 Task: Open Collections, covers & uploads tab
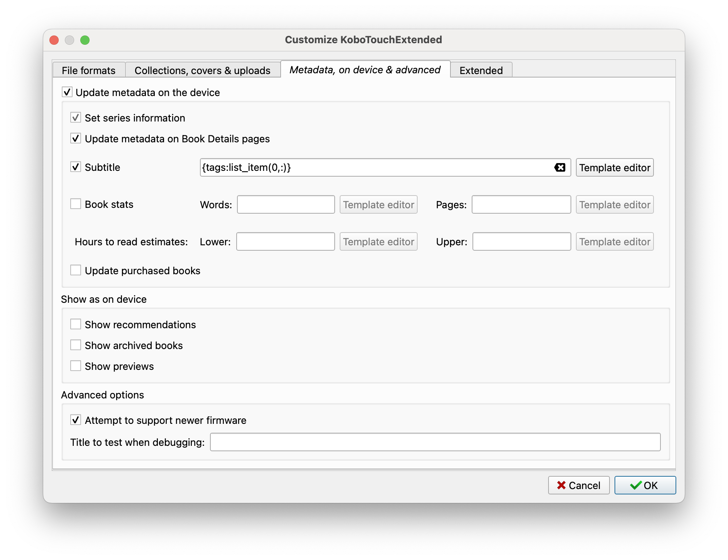[203, 70]
